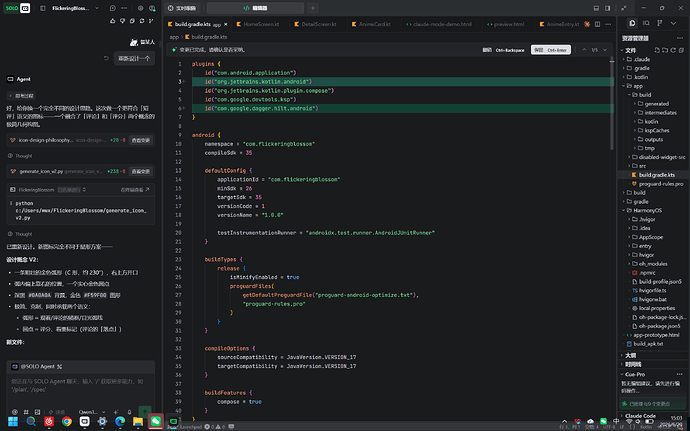Toggle the right sidebar layout icon
Screen dimensions: 690x431
click(608, 8)
